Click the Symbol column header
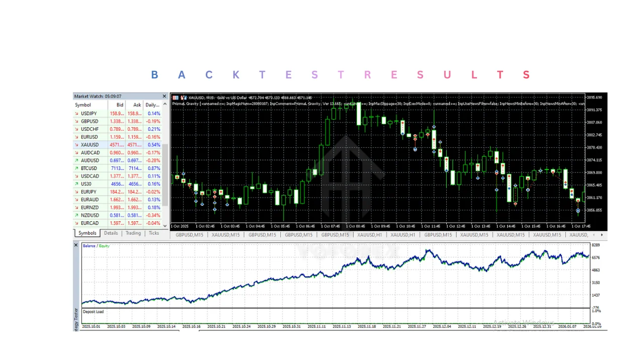Screen dimensions: 644x362 pyautogui.click(x=83, y=105)
